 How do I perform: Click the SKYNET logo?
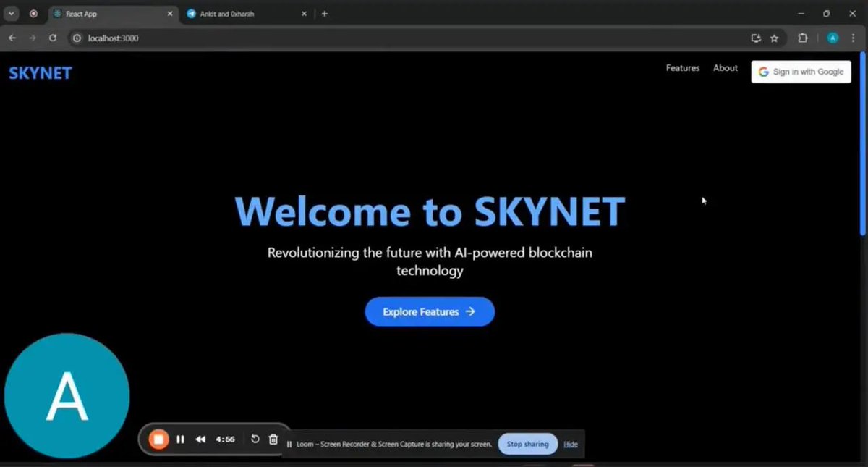point(41,72)
